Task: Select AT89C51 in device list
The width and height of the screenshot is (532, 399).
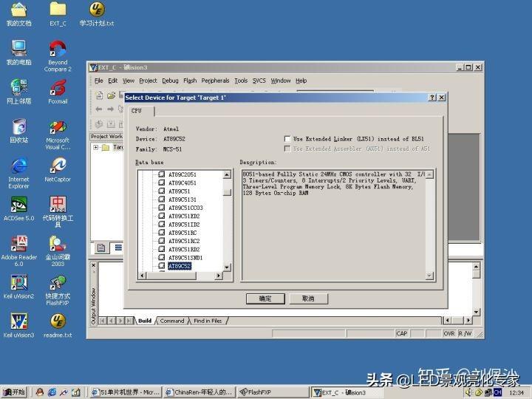Action: point(179,191)
